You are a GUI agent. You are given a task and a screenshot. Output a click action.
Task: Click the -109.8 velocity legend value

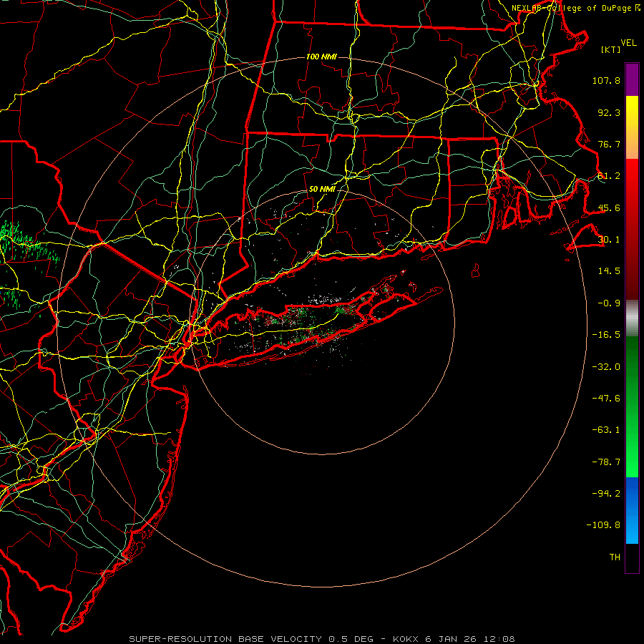click(603, 525)
